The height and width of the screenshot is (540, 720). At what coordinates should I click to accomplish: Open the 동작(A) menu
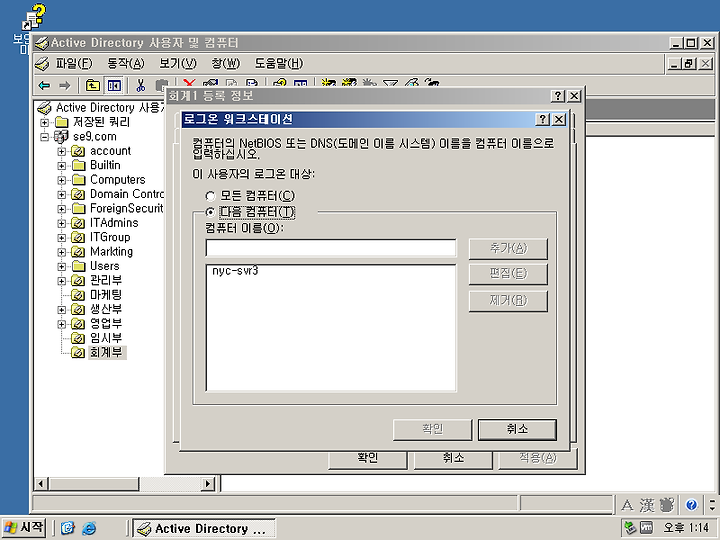click(125, 63)
